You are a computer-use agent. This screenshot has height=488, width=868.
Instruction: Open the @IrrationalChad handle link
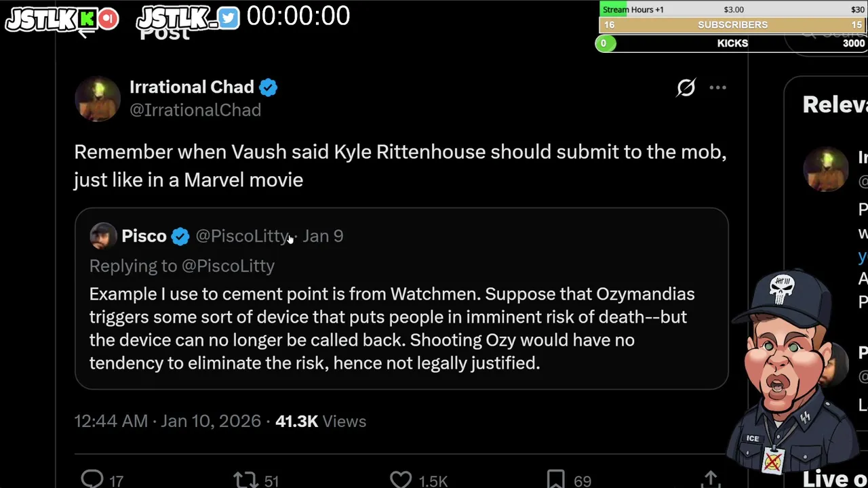195,110
